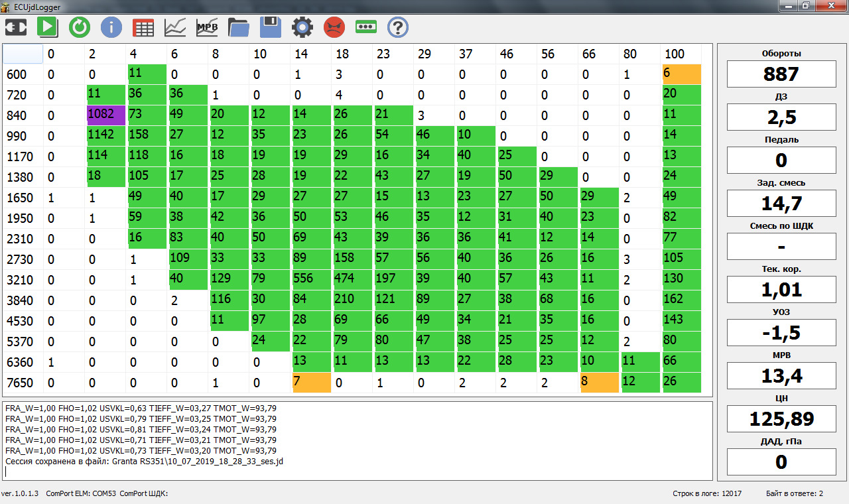Select the cell with value 210
The width and height of the screenshot is (849, 504).
[352, 300]
